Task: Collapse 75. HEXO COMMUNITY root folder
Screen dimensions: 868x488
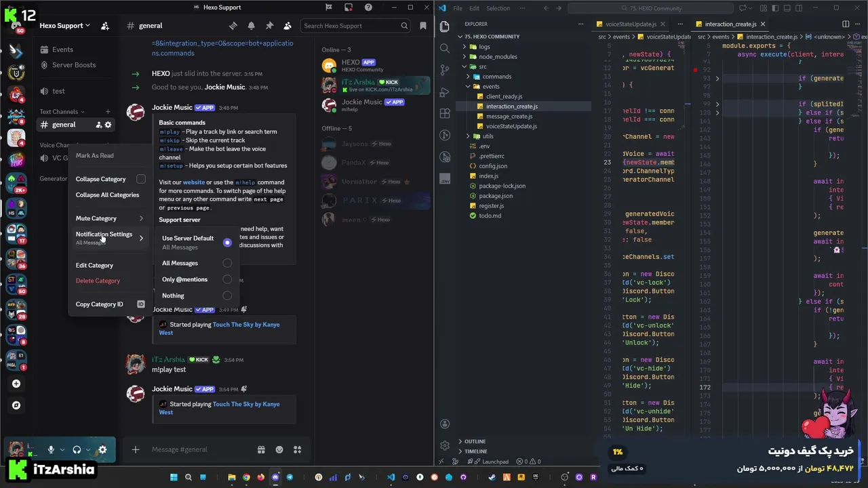Action: click(x=492, y=37)
